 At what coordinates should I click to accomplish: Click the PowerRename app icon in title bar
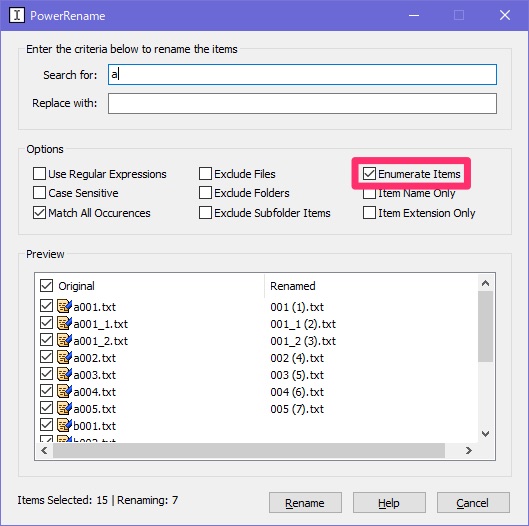(17, 16)
